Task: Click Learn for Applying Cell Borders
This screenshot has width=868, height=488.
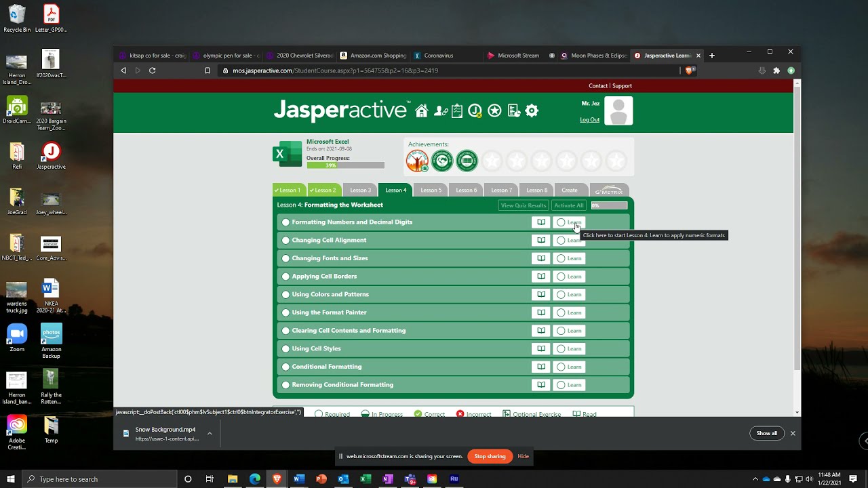Action: tap(569, 277)
